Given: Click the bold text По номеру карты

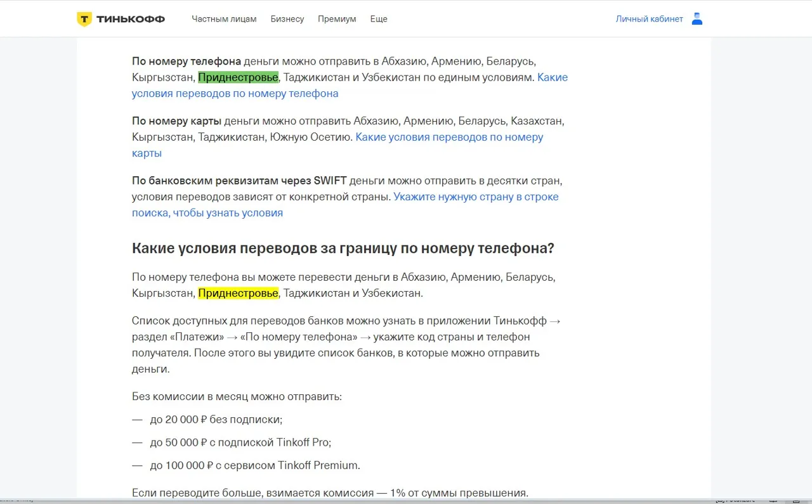Looking at the screenshot, I should pyautogui.click(x=176, y=121).
